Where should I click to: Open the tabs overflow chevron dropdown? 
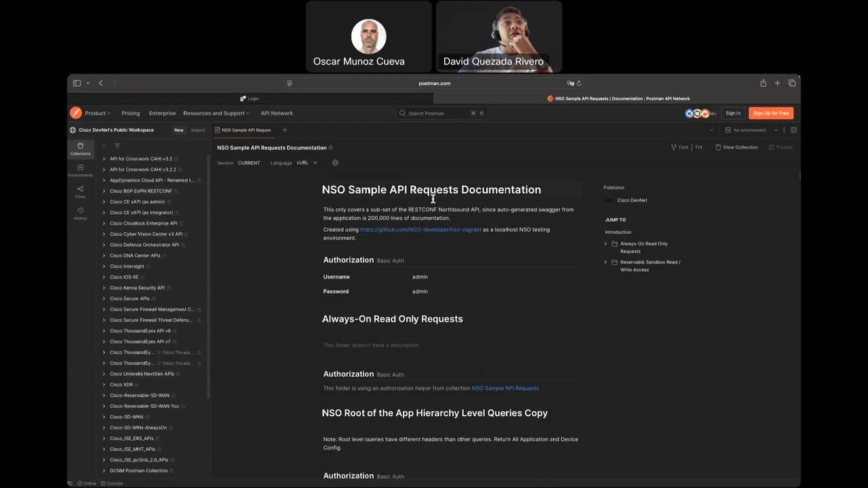coord(711,130)
